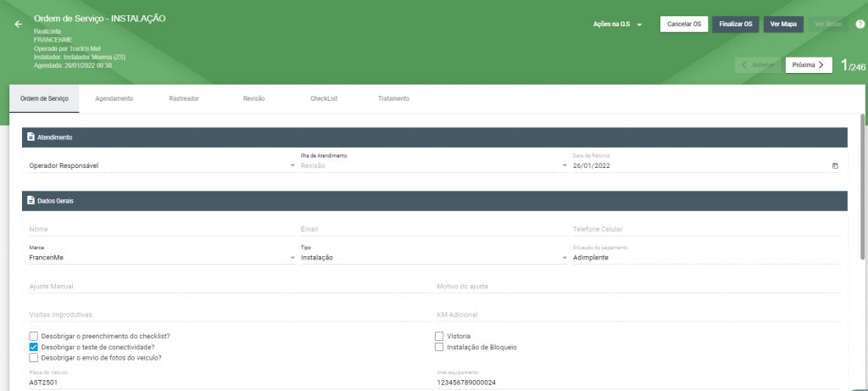Viewport: 868px width, 391px height.
Task: Click the Instalador Moema (ZS) header text
Action: 80,57
